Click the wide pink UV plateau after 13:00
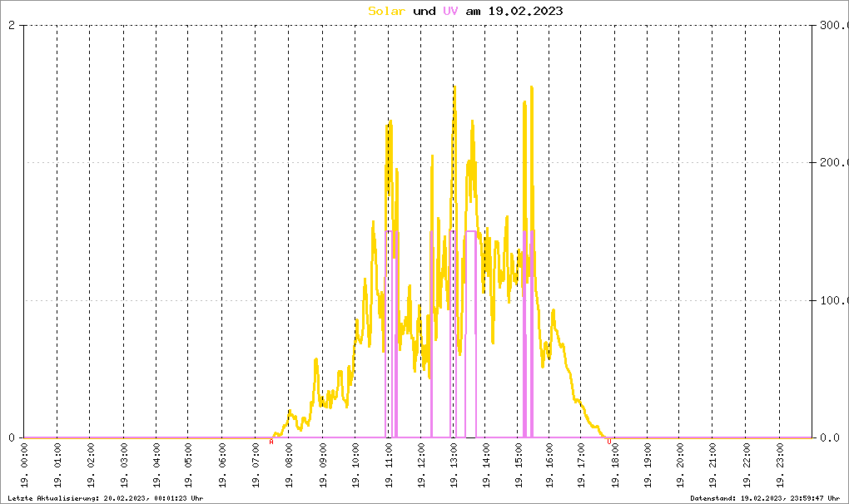Screen dimensions: 849x504 click(471, 231)
